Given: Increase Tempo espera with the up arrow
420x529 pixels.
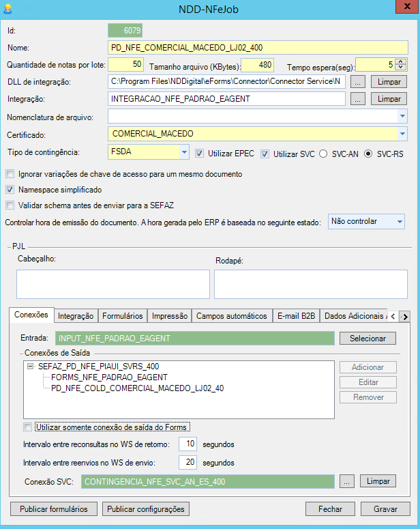Looking at the screenshot, I should tap(401, 61).
